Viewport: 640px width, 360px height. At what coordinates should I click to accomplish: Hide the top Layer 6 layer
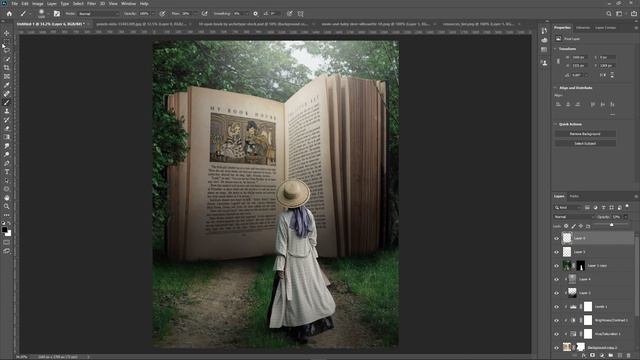(x=556, y=238)
